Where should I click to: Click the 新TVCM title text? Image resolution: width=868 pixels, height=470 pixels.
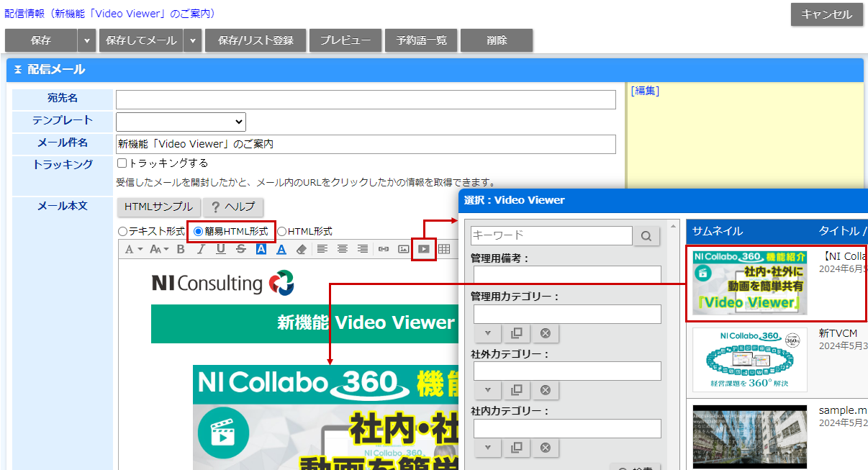[838, 333]
